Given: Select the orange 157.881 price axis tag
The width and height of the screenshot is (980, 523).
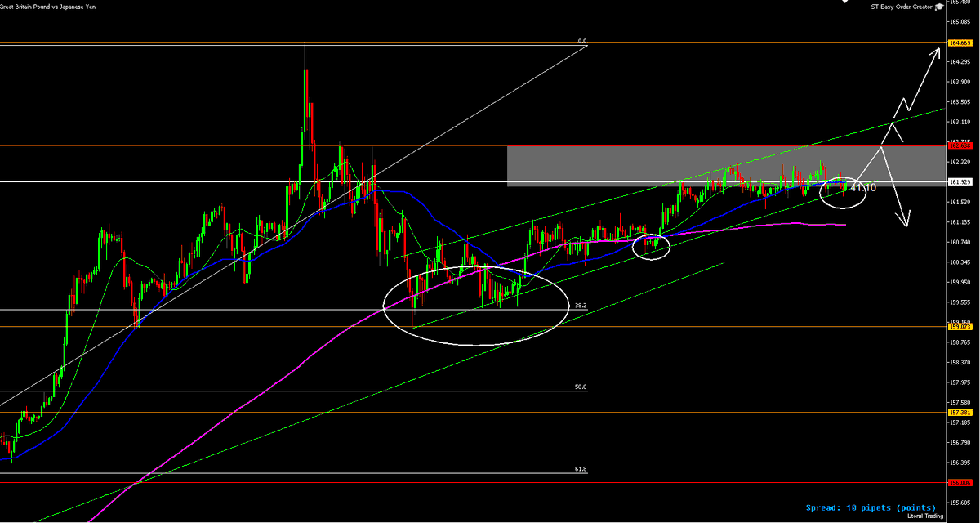Looking at the screenshot, I should point(959,412).
